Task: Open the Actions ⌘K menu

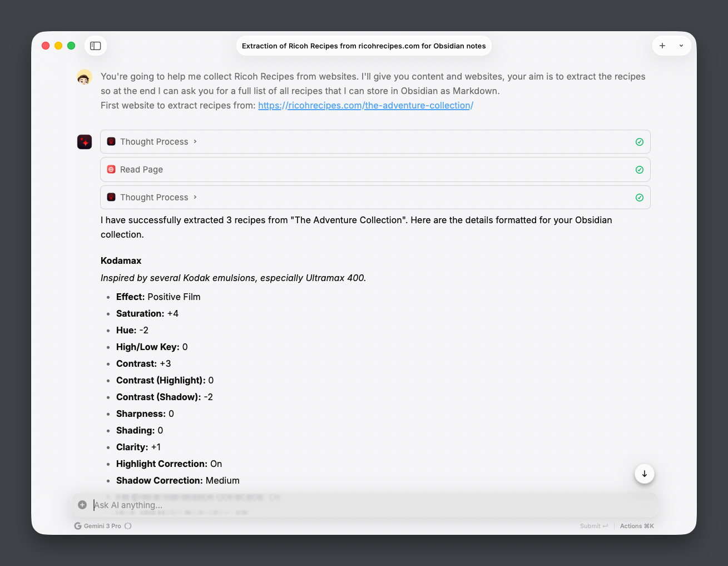Action: click(637, 526)
